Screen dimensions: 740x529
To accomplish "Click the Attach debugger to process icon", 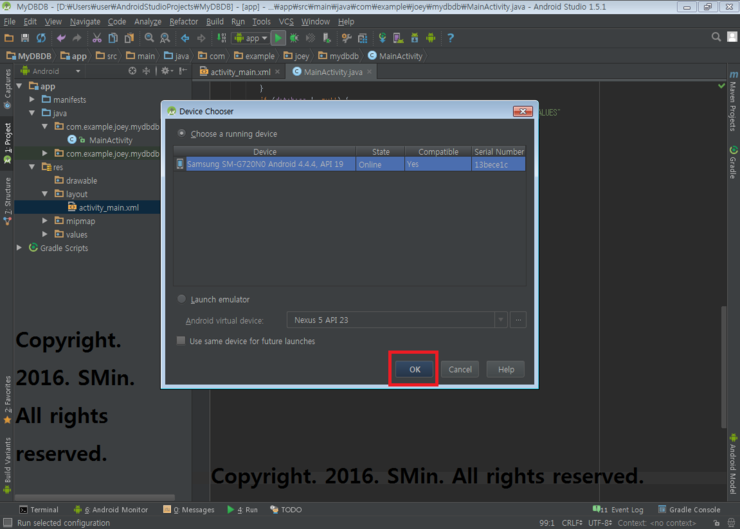I will click(326, 38).
